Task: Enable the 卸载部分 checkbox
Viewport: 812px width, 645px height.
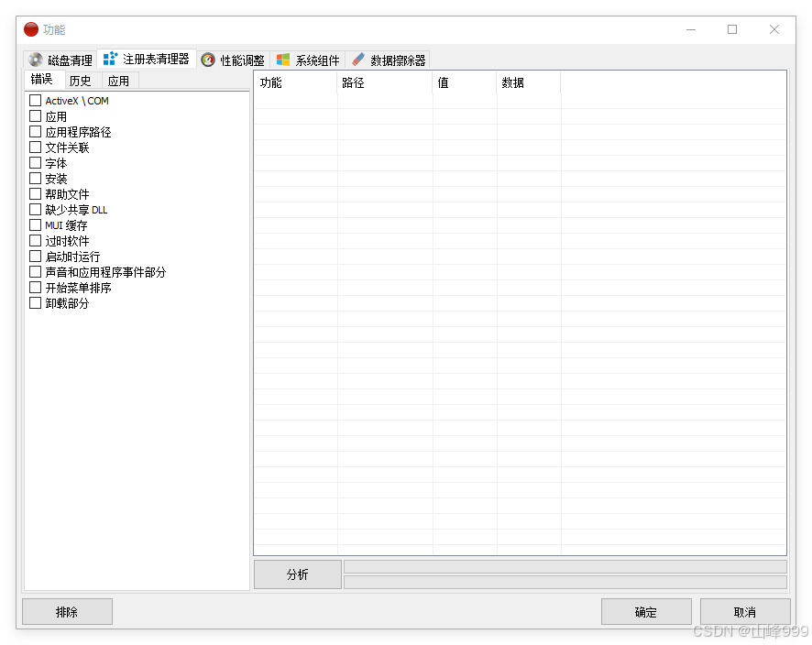Action: tap(35, 303)
